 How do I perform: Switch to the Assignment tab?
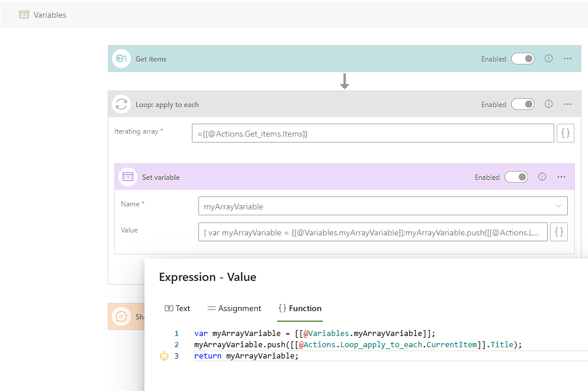tap(234, 308)
